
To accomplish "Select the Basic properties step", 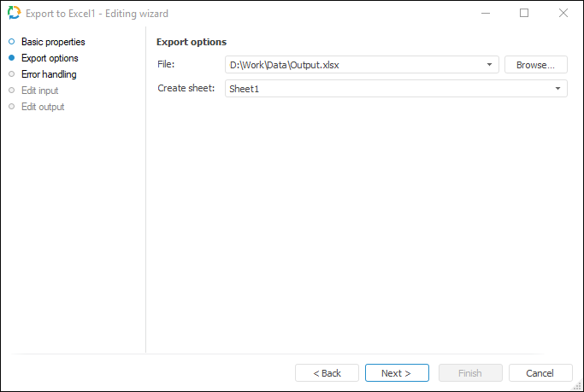I will [x=53, y=42].
